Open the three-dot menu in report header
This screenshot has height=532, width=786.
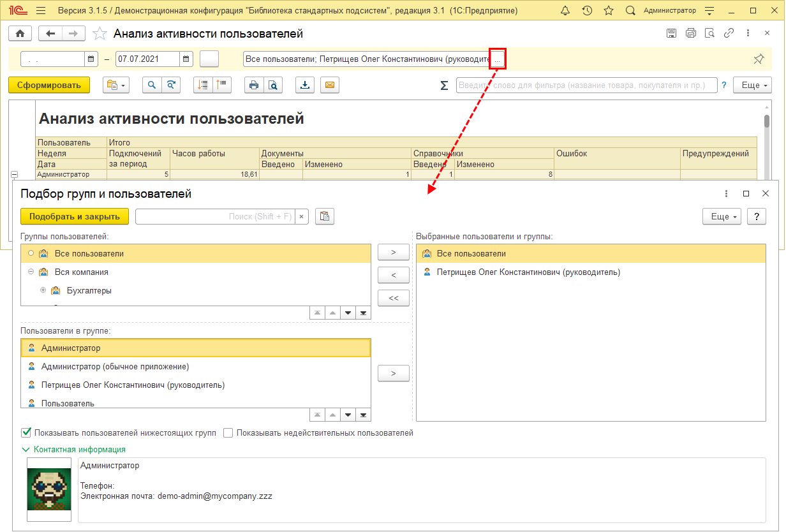coord(748,34)
